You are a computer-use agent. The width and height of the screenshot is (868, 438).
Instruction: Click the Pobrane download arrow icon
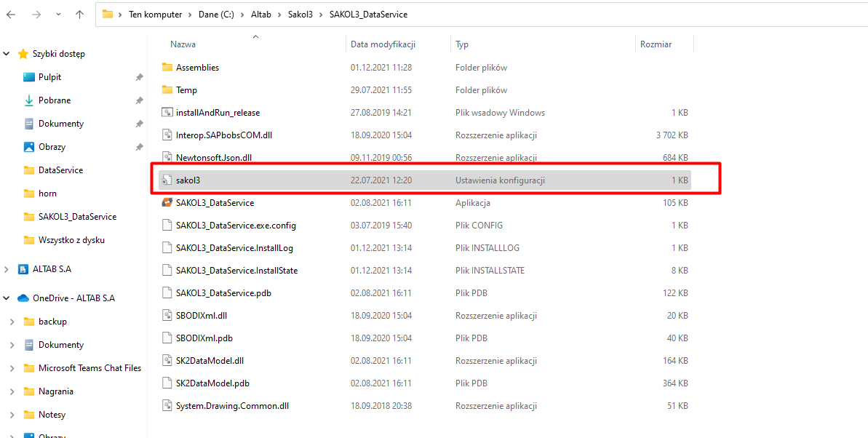[29, 100]
